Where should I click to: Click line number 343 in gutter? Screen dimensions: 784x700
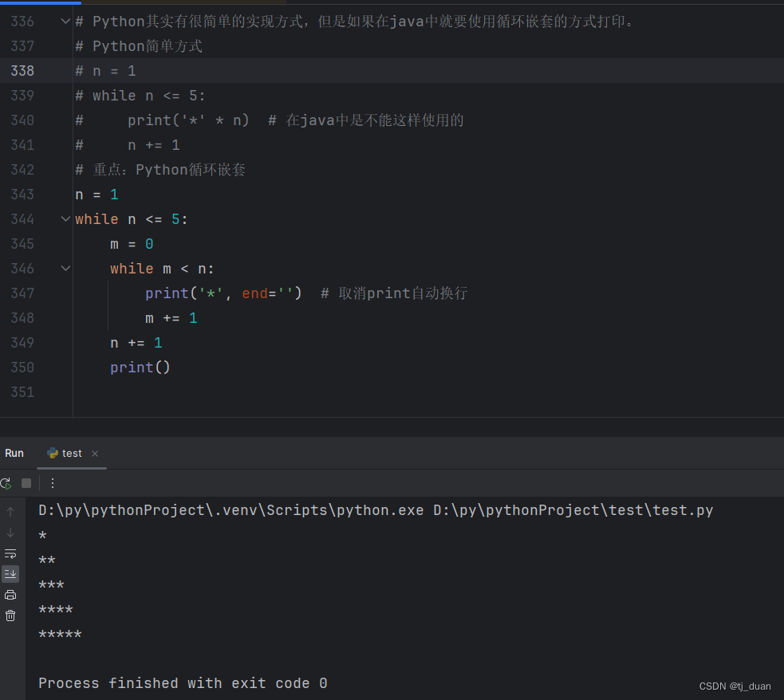pyautogui.click(x=22, y=195)
